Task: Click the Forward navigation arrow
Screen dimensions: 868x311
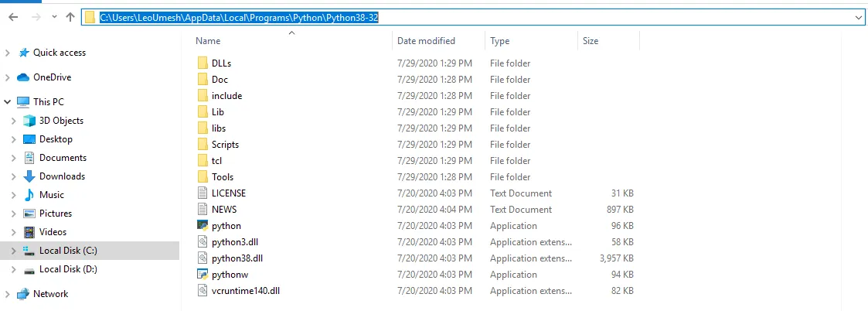Action: click(x=36, y=17)
